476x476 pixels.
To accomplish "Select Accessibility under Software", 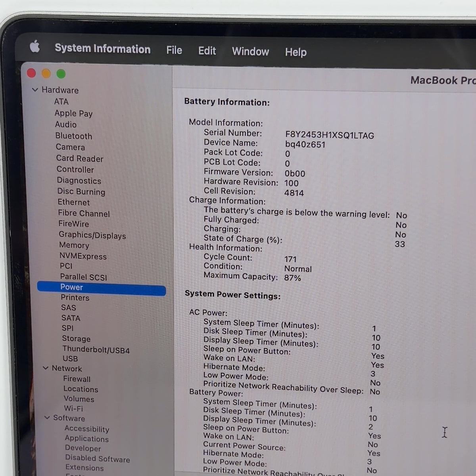I will click(x=87, y=429).
